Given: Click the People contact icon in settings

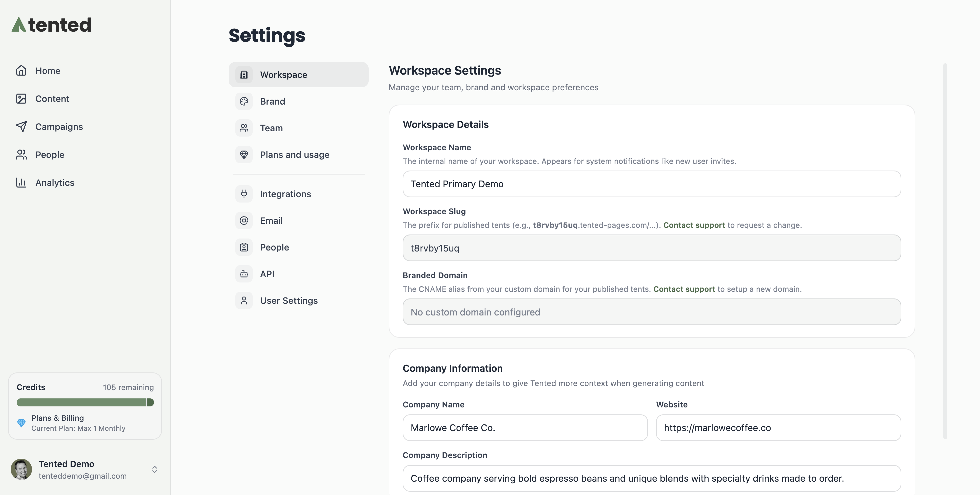Looking at the screenshot, I should (244, 247).
